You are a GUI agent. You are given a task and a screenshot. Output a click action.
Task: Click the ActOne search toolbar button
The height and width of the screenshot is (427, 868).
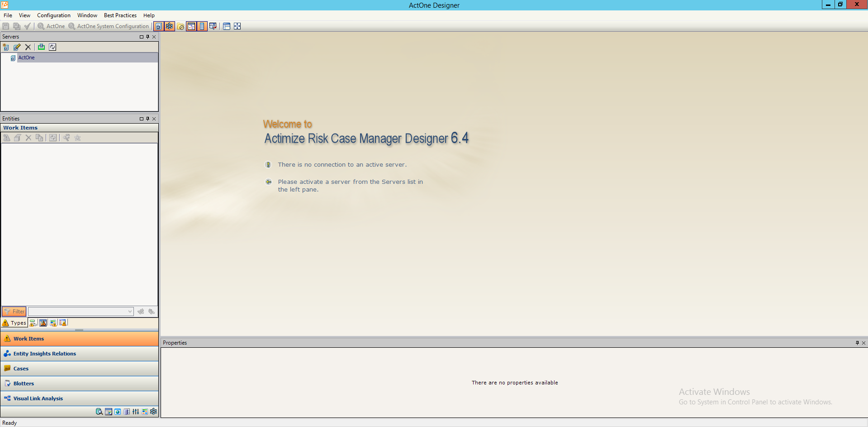pyautogui.click(x=51, y=26)
